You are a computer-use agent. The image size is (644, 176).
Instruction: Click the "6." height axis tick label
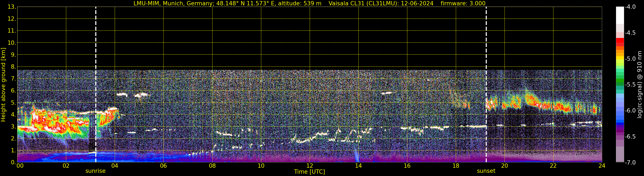pos(13,91)
